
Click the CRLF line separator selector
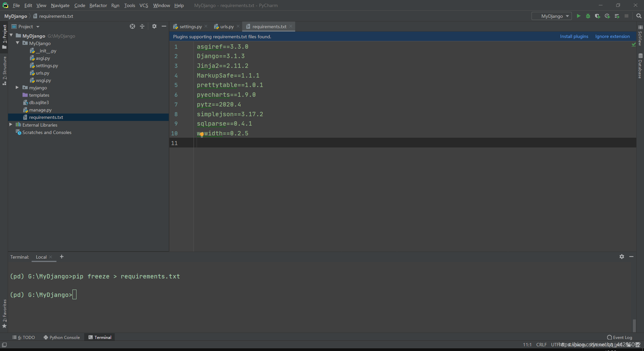click(x=541, y=345)
